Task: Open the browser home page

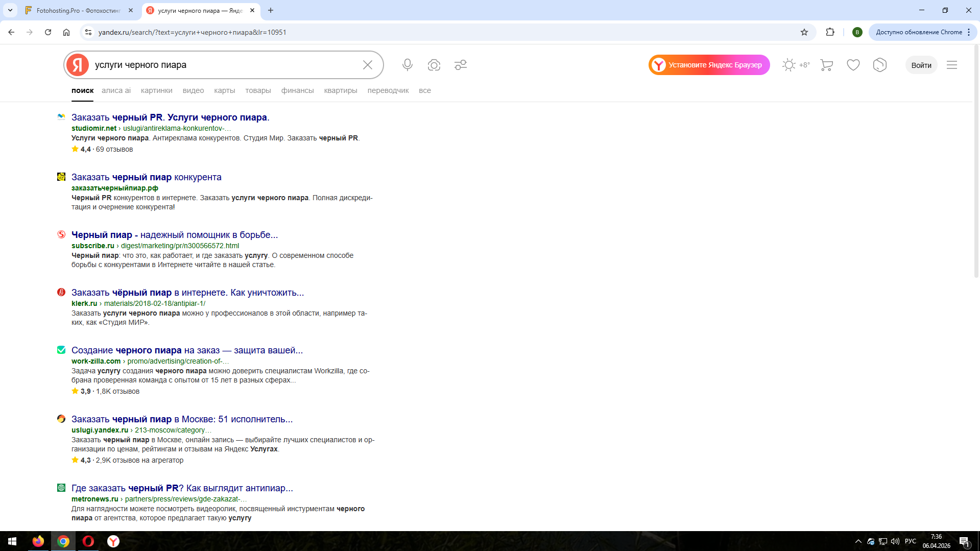Action: pos(66,32)
